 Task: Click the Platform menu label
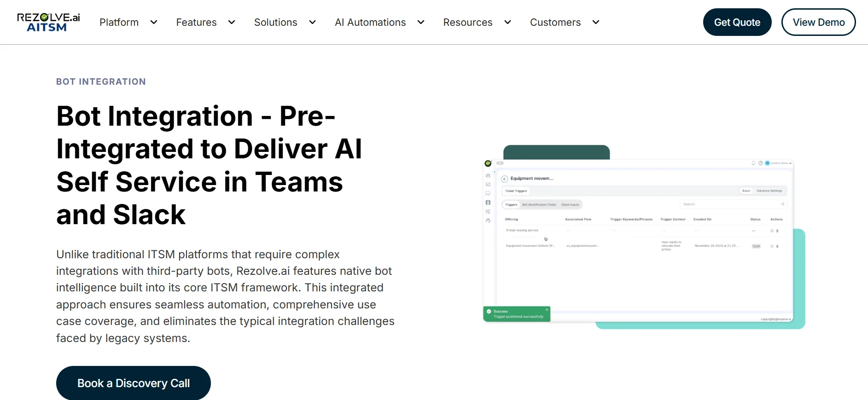point(119,22)
